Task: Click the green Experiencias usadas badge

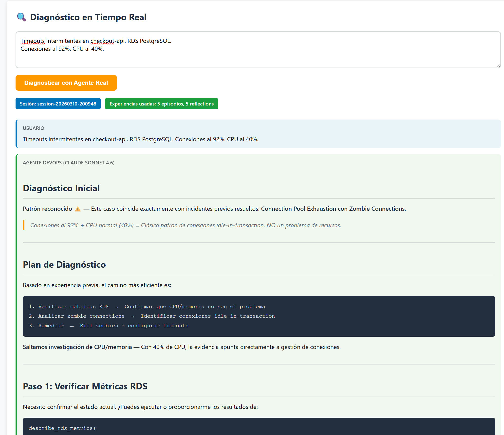Action: (161, 104)
